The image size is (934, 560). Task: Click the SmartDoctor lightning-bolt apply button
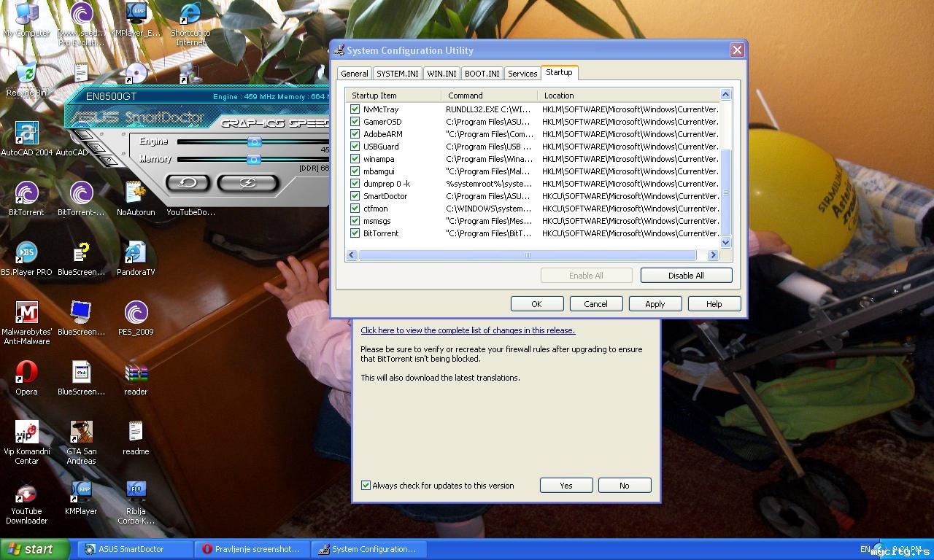click(247, 182)
